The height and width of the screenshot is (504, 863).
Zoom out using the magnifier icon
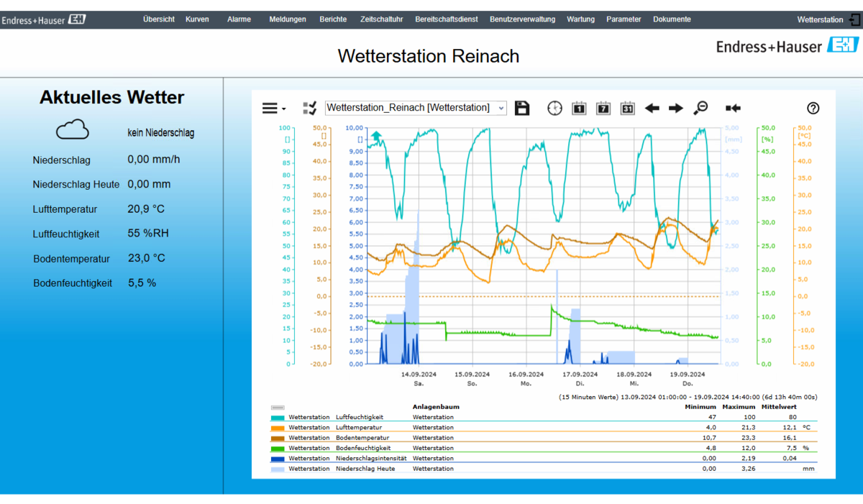[700, 108]
